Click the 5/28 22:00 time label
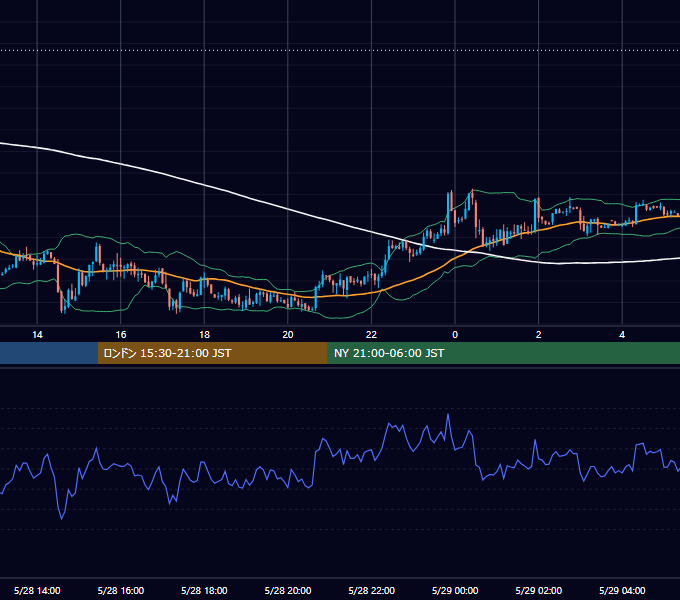680x600 pixels. (x=372, y=590)
